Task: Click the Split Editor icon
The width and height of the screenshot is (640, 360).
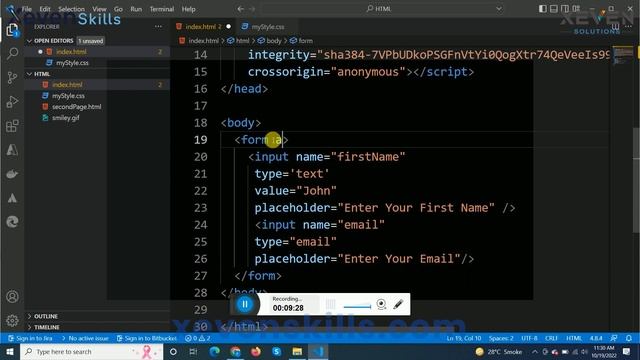Action: 615,27
